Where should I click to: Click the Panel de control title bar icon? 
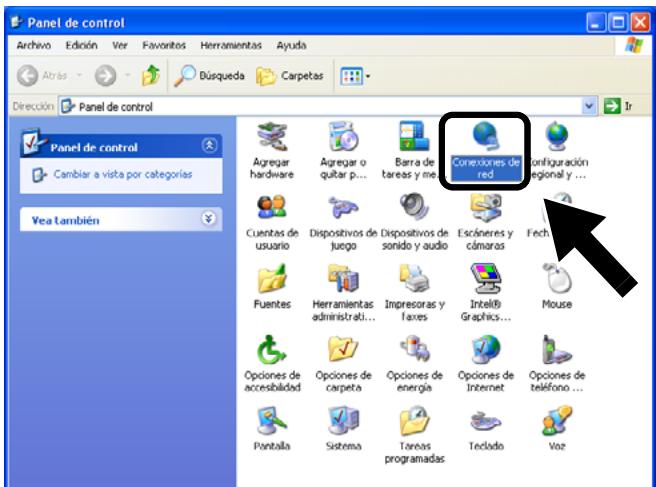17,22
